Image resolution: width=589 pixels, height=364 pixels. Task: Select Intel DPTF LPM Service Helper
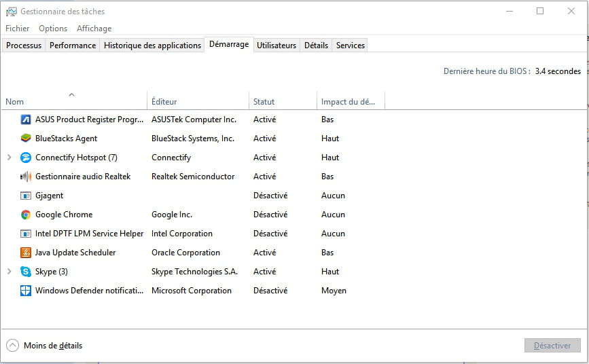tap(90, 234)
